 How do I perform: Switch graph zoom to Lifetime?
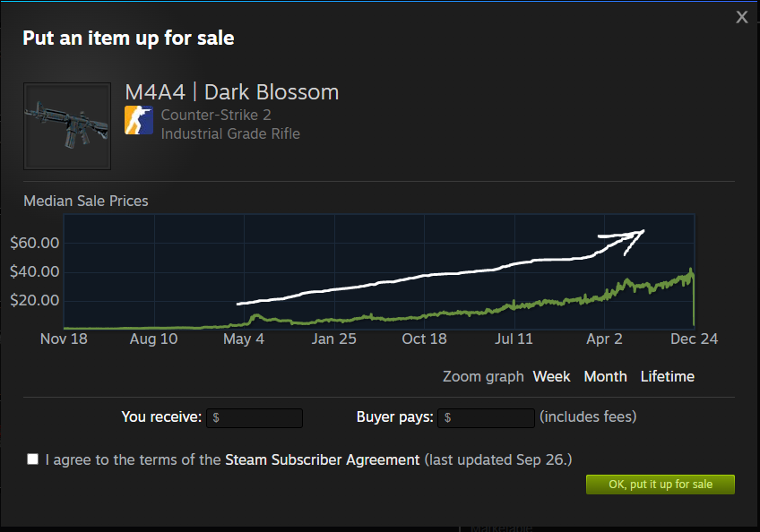tap(667, 376)
